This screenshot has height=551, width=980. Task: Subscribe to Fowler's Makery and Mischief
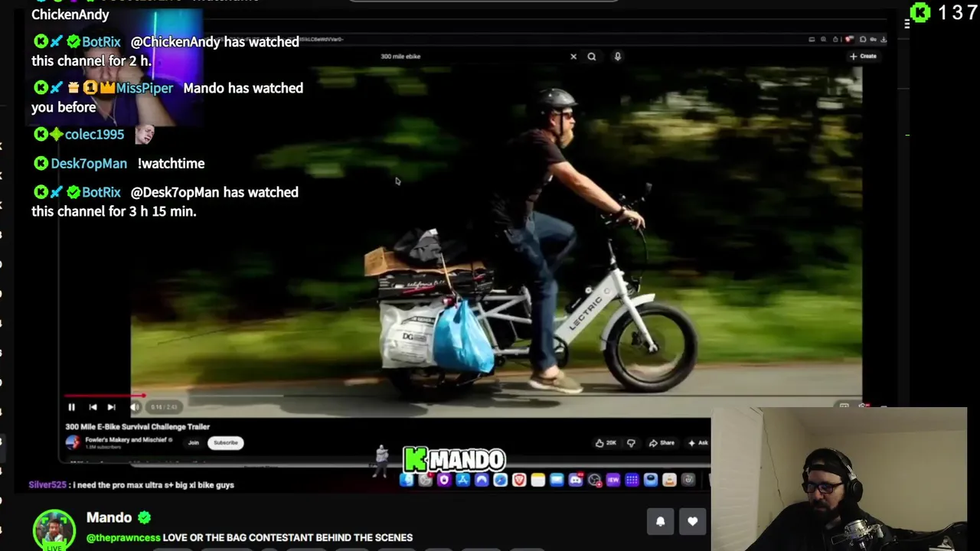pyautogui.click(x=225, y=442)
